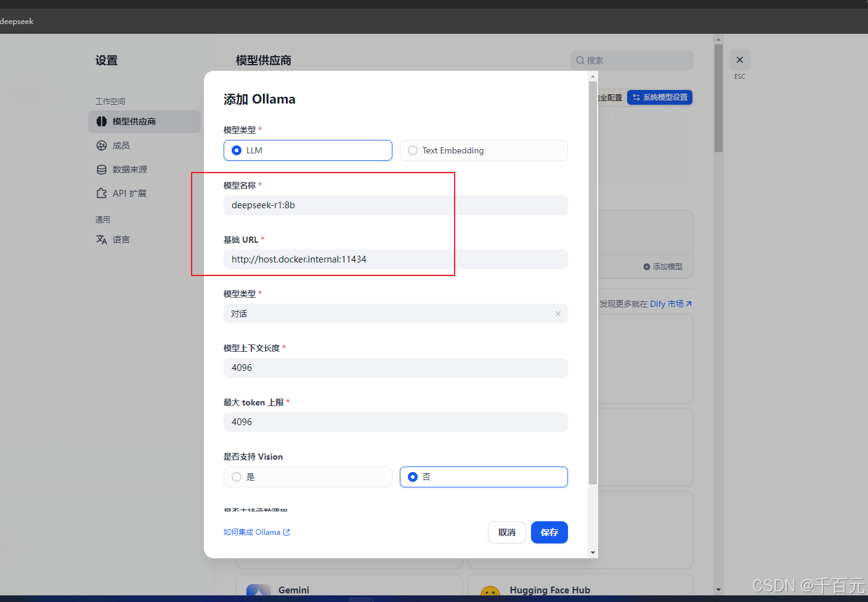This screenshot has height=602, width=868.
Task: Click the 成员 members icon
Action: [x=102, y=145]
